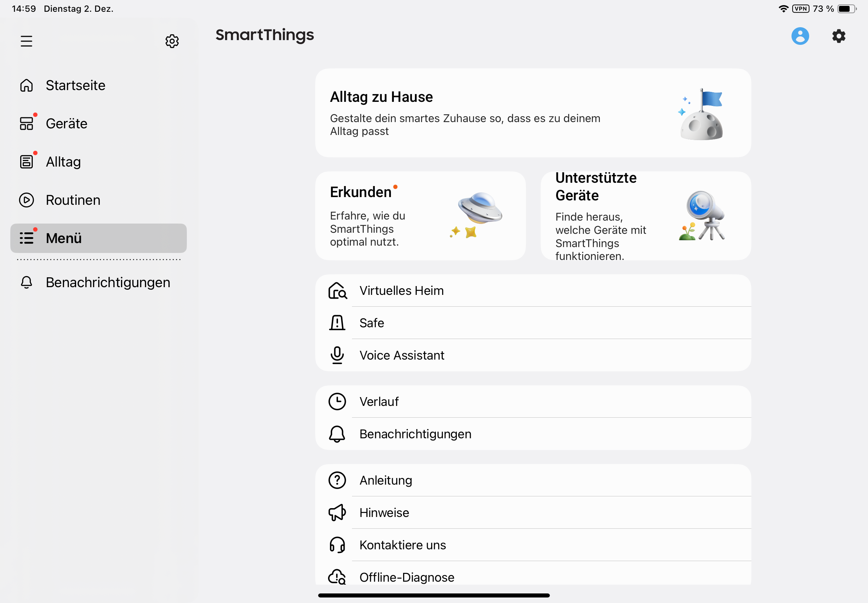Image resolution: width=868 pixels, height=603 pixels.
Task: Open Geräte in sidebar
Action: click(67, 124)
